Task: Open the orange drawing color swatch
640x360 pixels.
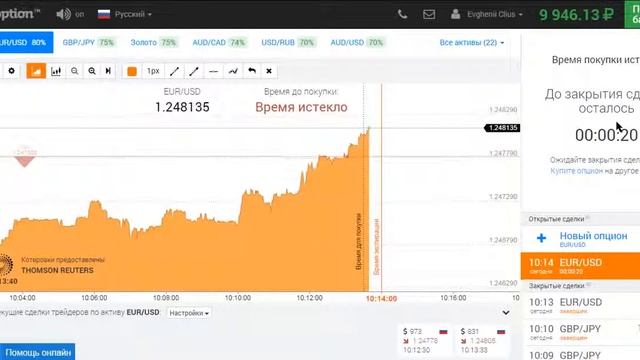Action: (x=132, y=71)
